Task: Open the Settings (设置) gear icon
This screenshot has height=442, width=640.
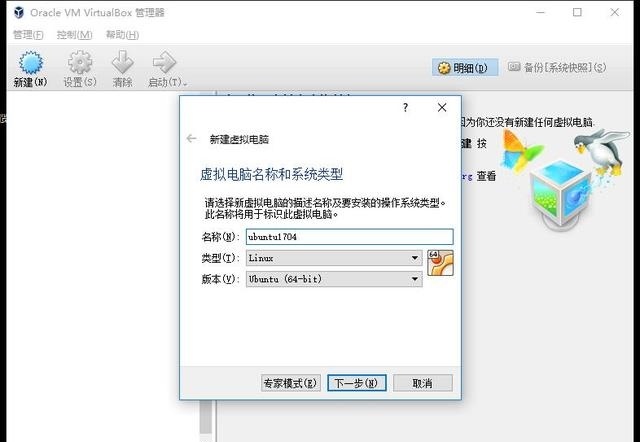Action: tap(80, 63)
